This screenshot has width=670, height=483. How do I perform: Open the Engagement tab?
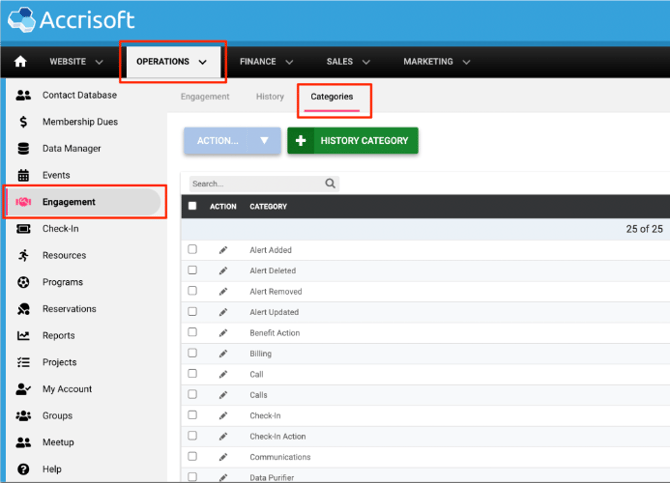click(x=205, y=97)
